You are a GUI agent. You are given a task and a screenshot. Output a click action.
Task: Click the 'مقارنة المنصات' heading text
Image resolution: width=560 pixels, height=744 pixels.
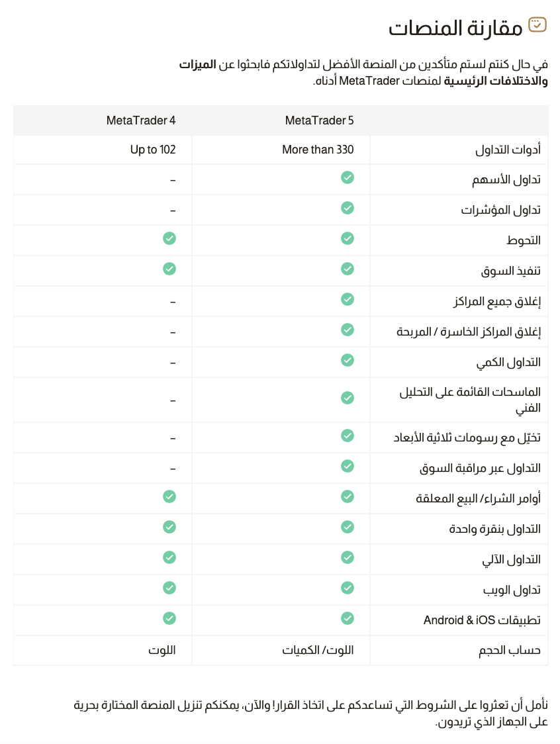point(455,28)
